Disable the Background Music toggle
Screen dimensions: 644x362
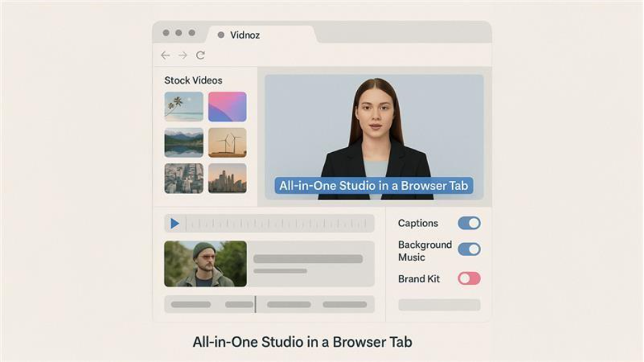(x=469, y=249)
